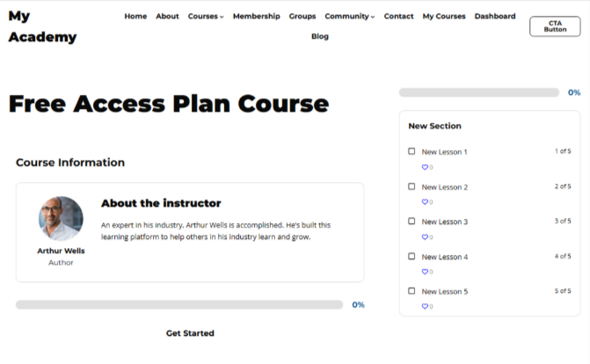Open the Dashboard menu item
Viewport: 590px width, 364px height.
point(496,17)
